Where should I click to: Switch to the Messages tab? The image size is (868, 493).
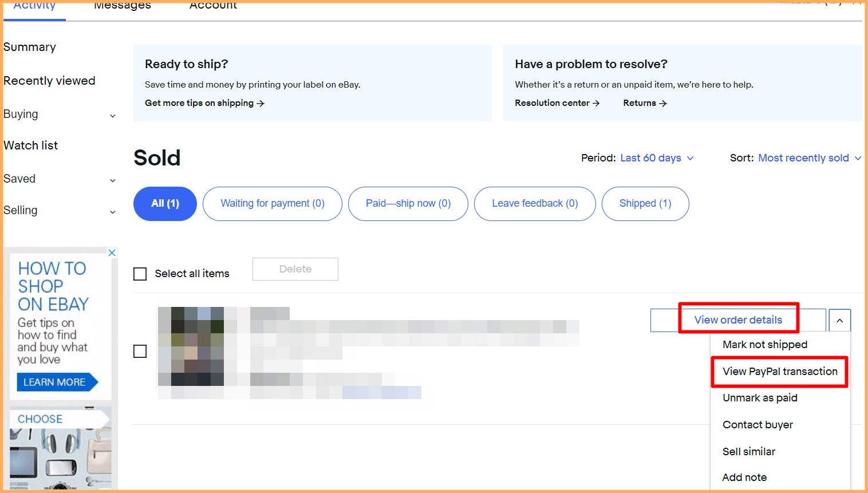[122, 6]
